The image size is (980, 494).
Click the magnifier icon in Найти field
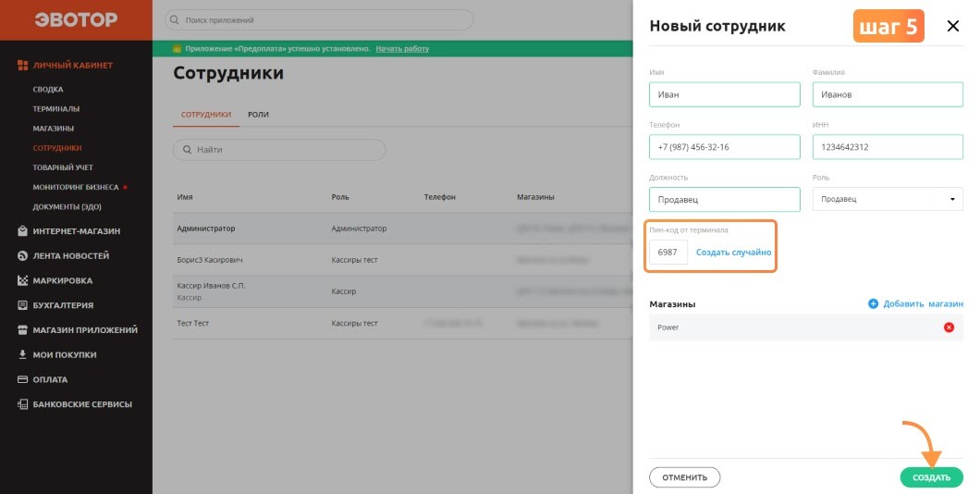click(187, 150)
